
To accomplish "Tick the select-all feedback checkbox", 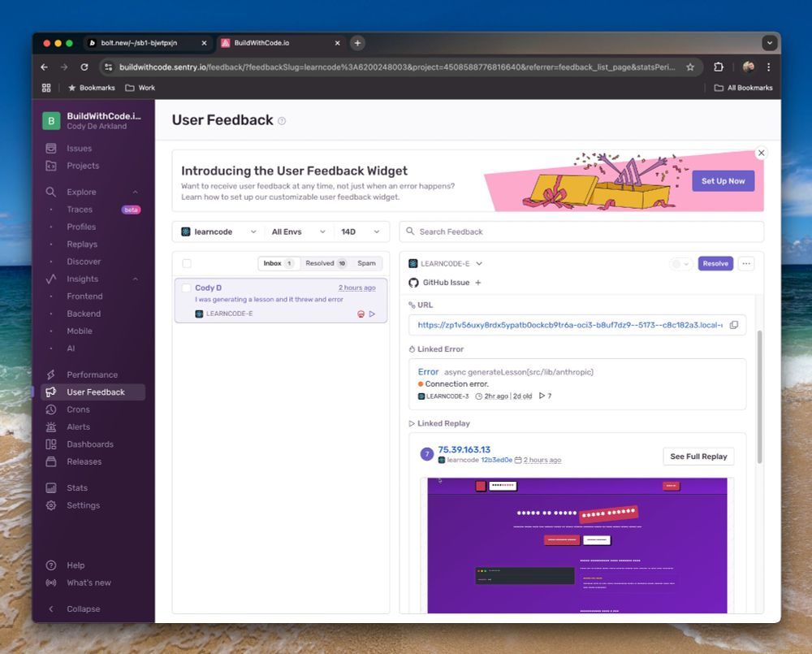I will click(187, 263).
